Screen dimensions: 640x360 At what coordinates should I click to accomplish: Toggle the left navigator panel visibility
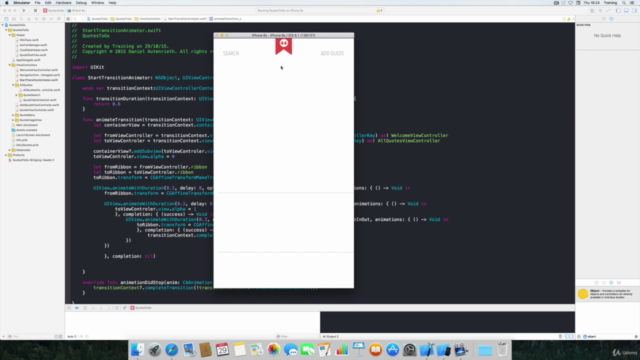pos(618,11)
